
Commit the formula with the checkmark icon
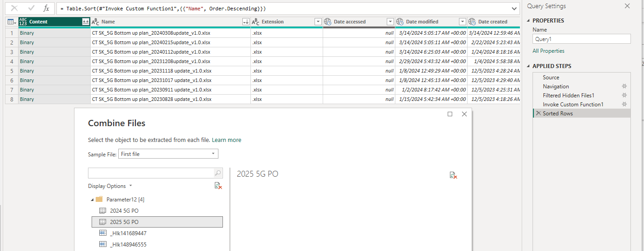tap(31, 8)
